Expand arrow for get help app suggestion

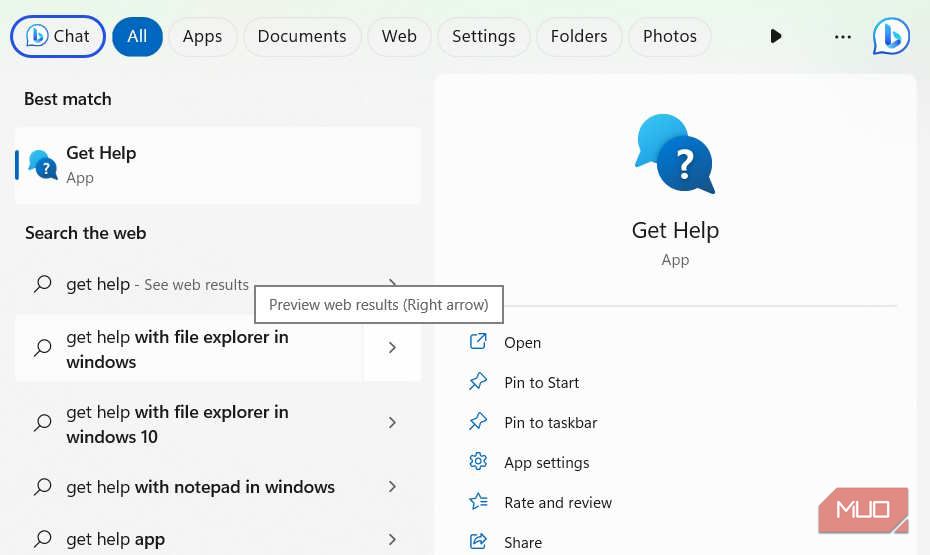(392, 539)
